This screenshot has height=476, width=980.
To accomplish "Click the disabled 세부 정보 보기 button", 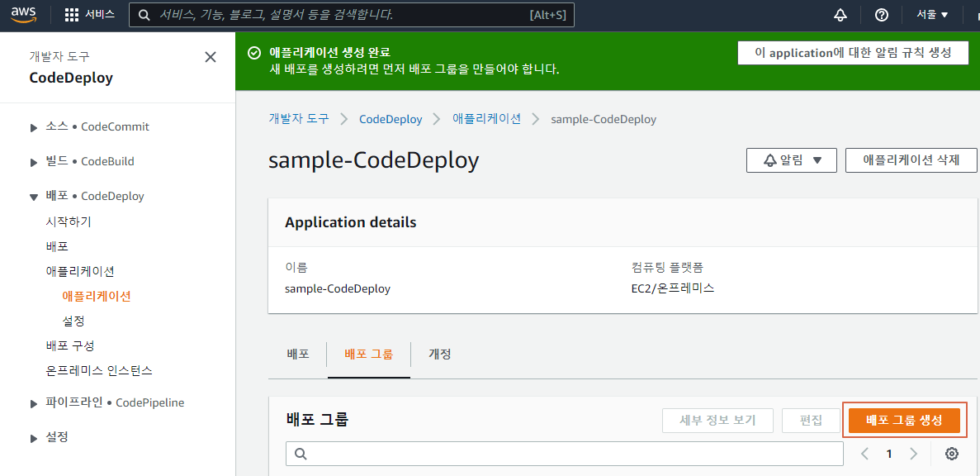I will pyautogui.click(x=717, y=421).
